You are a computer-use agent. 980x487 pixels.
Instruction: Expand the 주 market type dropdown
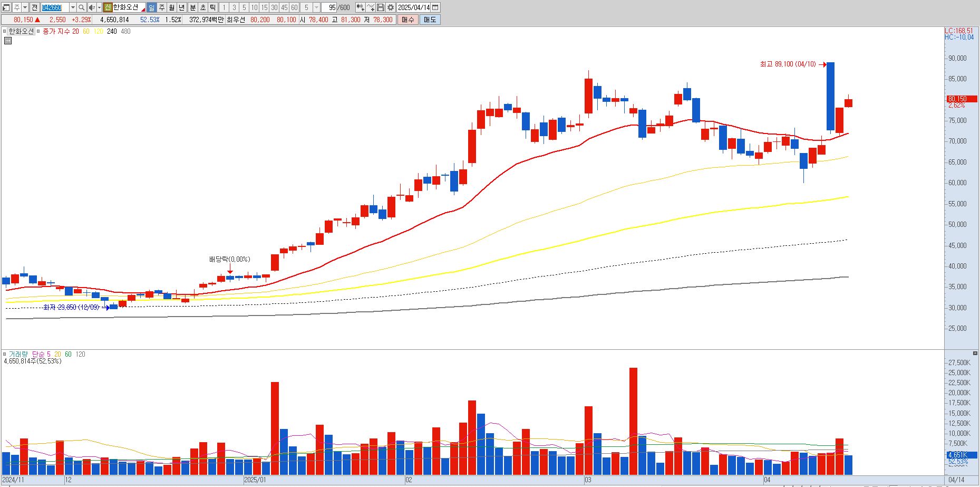point(25,7)
